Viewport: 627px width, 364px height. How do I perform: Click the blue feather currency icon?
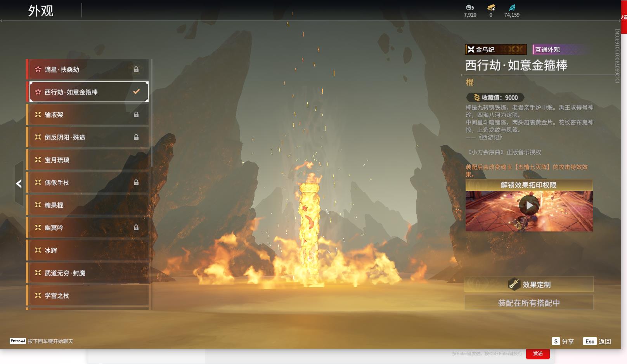(512, 7)
